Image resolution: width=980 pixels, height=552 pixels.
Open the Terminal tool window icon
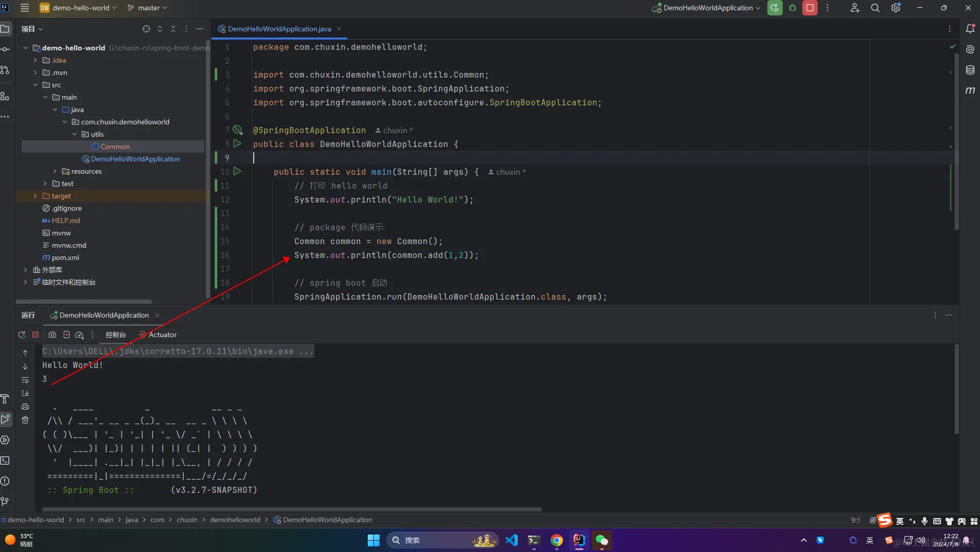[5, 461]
